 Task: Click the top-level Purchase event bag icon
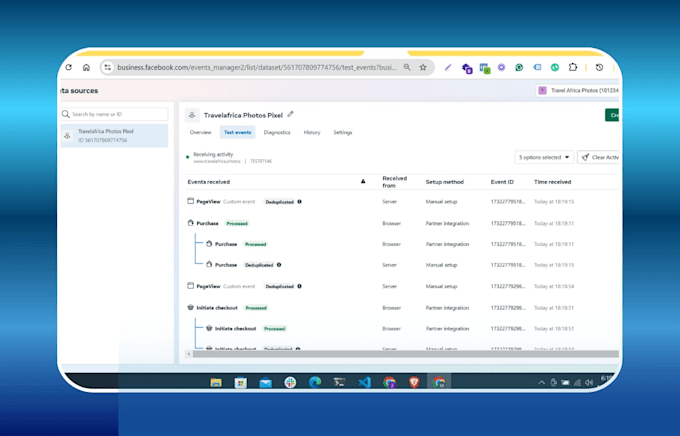point(190,223)
